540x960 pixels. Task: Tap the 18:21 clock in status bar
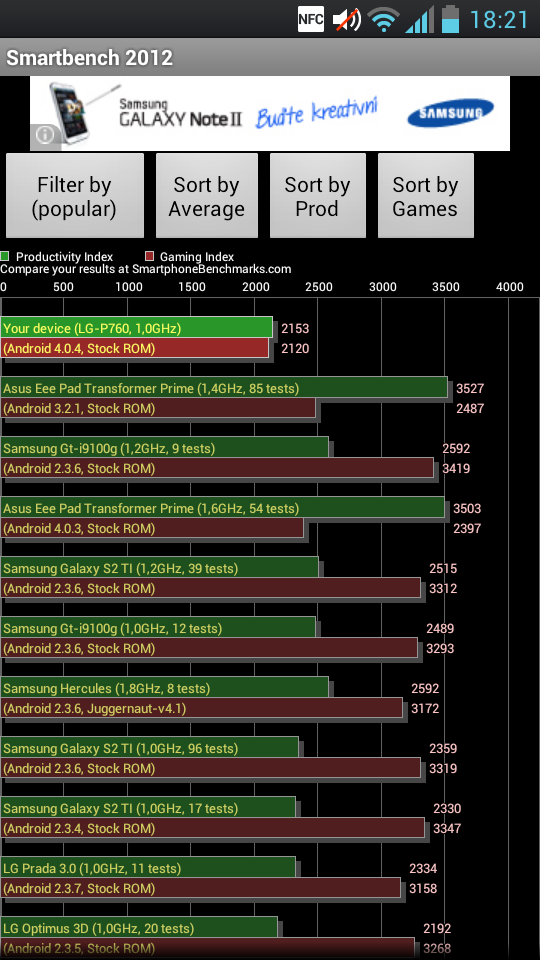(x=499, y=20)
